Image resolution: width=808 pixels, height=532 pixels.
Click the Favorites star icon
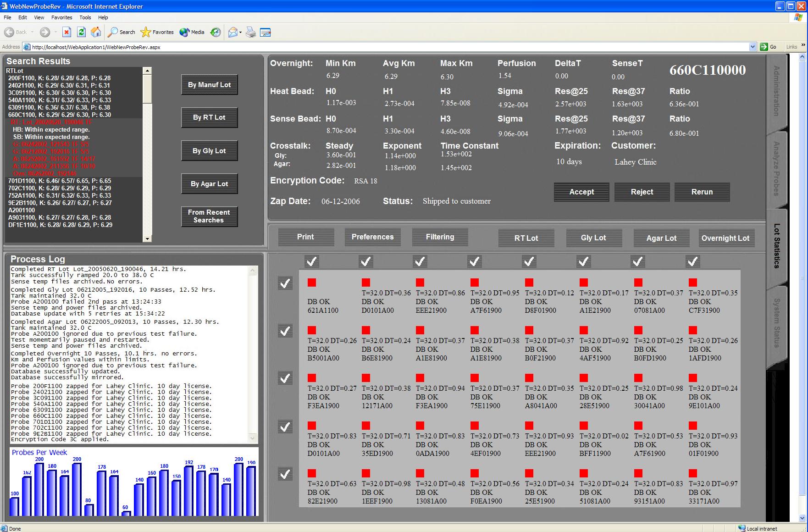[146, 32]
